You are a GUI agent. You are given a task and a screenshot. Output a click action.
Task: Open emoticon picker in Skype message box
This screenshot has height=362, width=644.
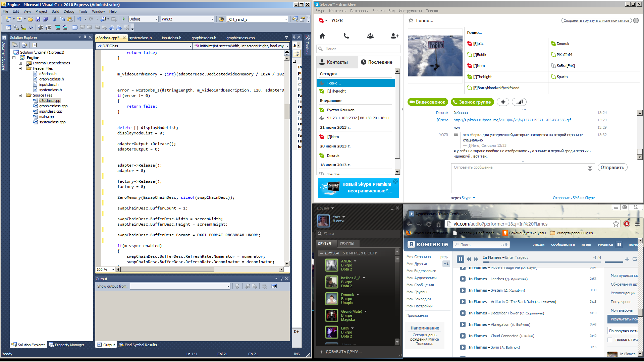tap(590, 168)
